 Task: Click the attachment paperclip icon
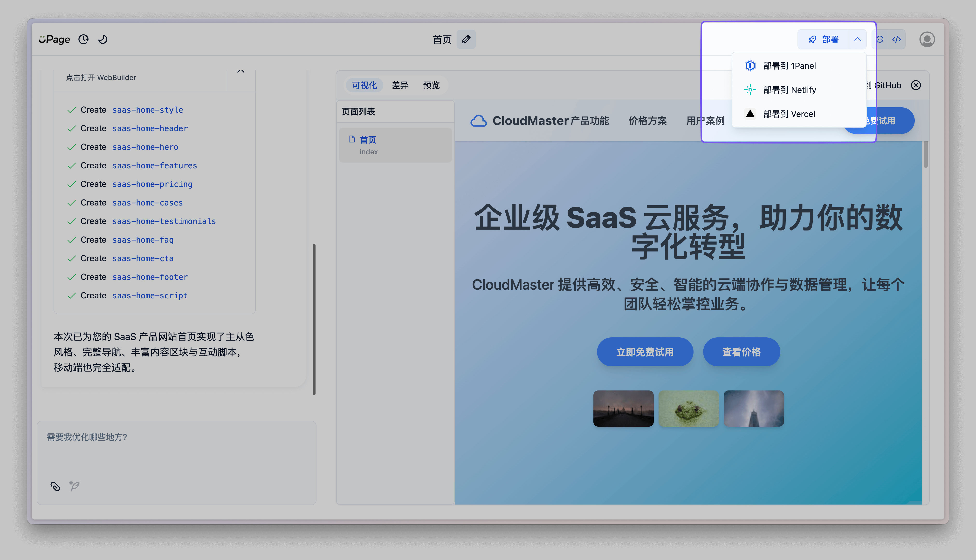tap(55, 486)
